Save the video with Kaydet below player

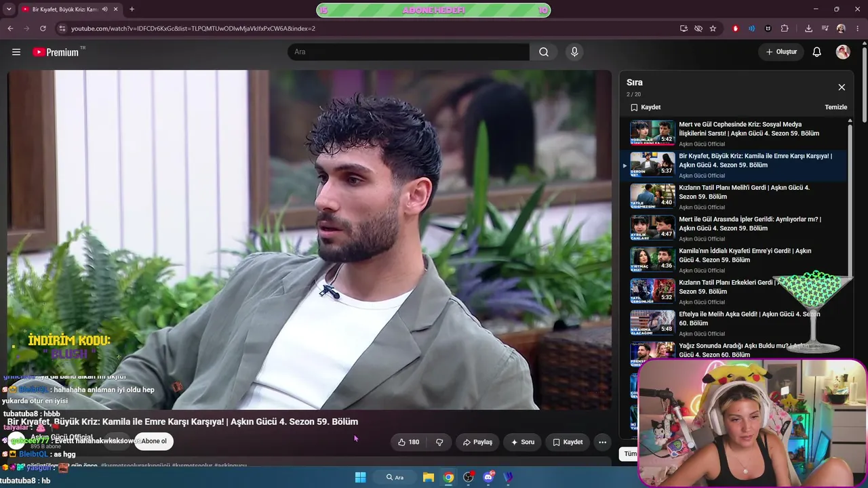[568, 442]
